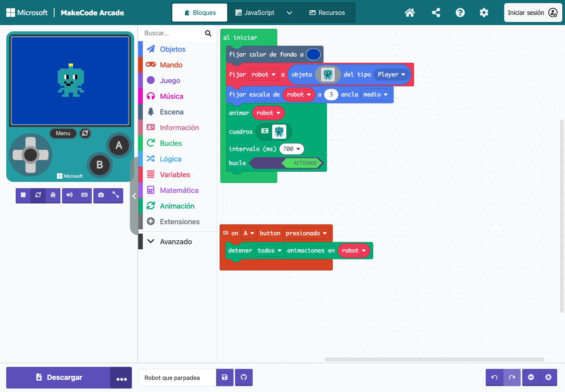Open the 700 interval dropdown
This screenshot has height=392, width=565.
click(x=292, y=149)
